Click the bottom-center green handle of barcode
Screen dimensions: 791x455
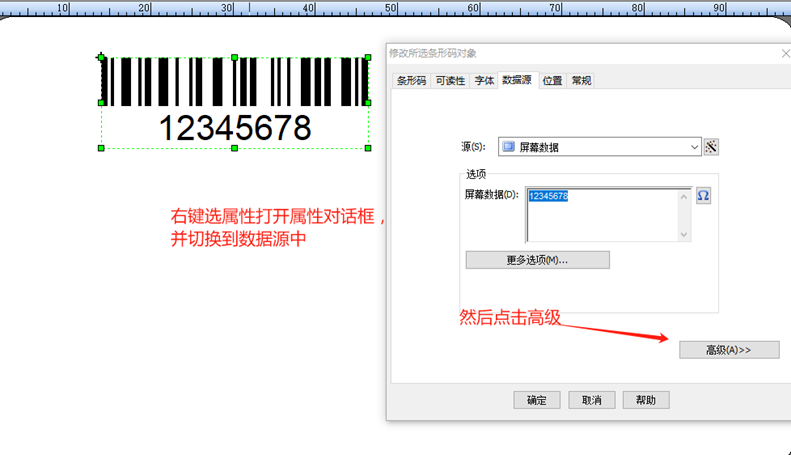[235, 148]
